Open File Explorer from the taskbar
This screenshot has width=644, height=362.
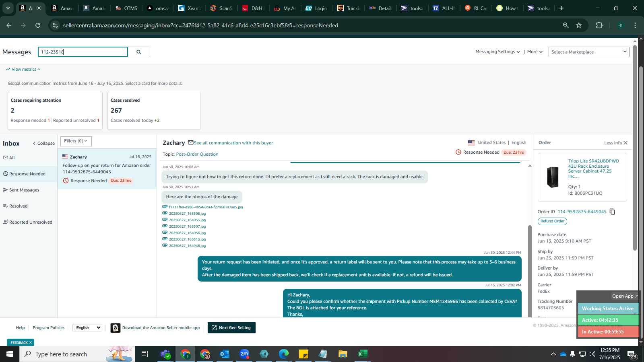[x=343, y=354]
